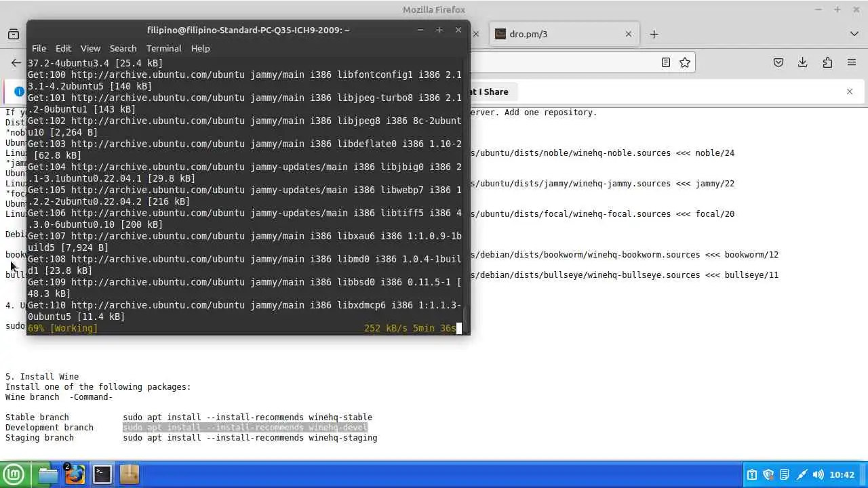
Task: Open the Pocket save icon in Firefox
Action: point(778,62)
